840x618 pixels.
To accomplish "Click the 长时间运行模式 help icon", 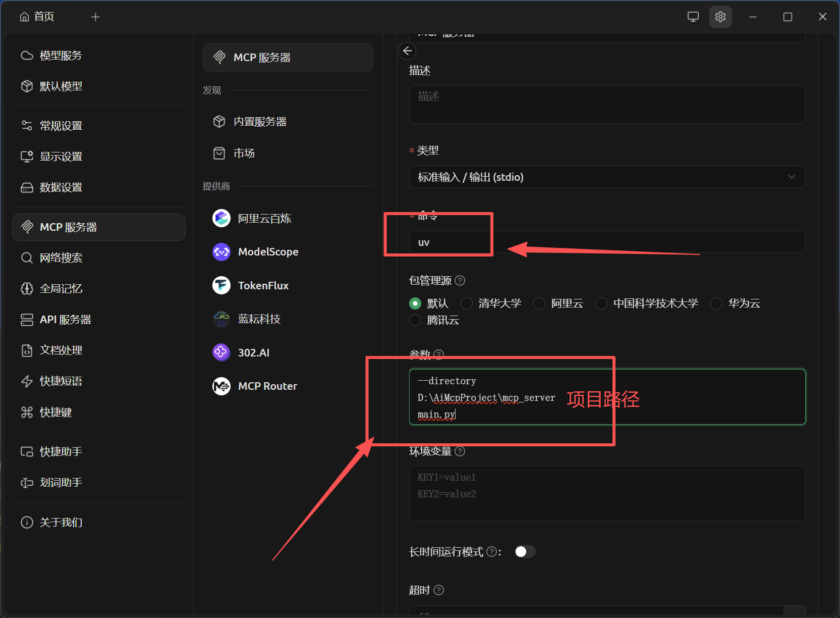I will (x=492, y=552).
